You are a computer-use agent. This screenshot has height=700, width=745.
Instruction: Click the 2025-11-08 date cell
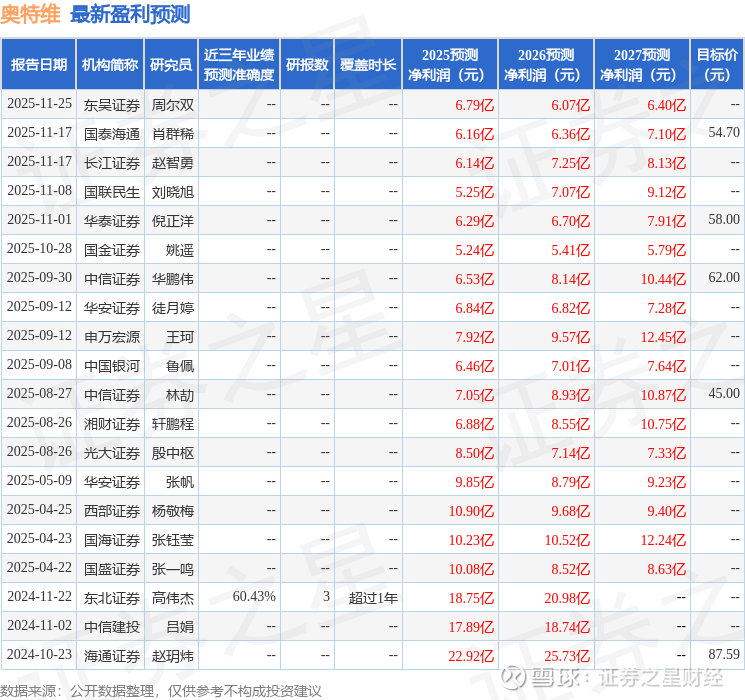tap(39, 191)
